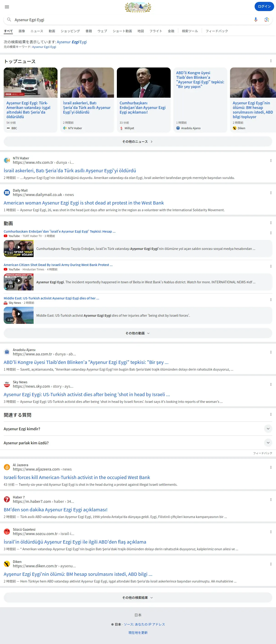Switch to the 金融 tab
276x644 pixels.
pyautogui.click(x=171, y=31)
